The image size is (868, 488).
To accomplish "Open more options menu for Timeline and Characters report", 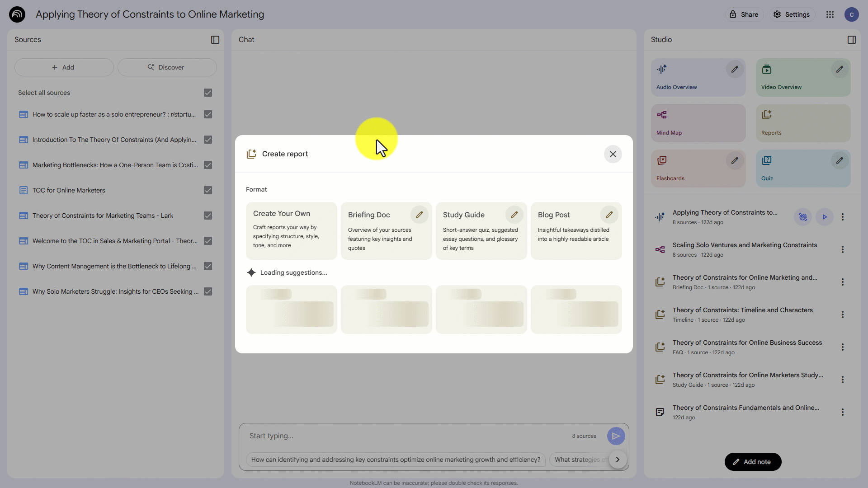I will pos(842,314).
